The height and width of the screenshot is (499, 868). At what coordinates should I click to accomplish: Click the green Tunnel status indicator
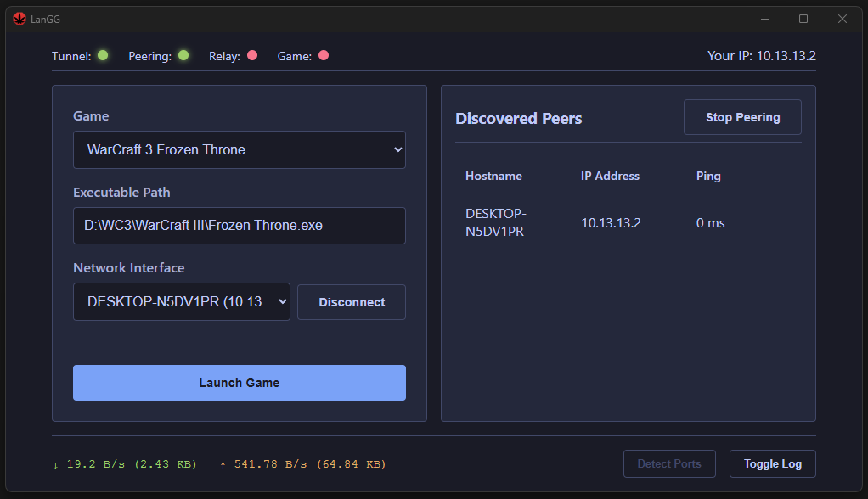click(103, 56)
